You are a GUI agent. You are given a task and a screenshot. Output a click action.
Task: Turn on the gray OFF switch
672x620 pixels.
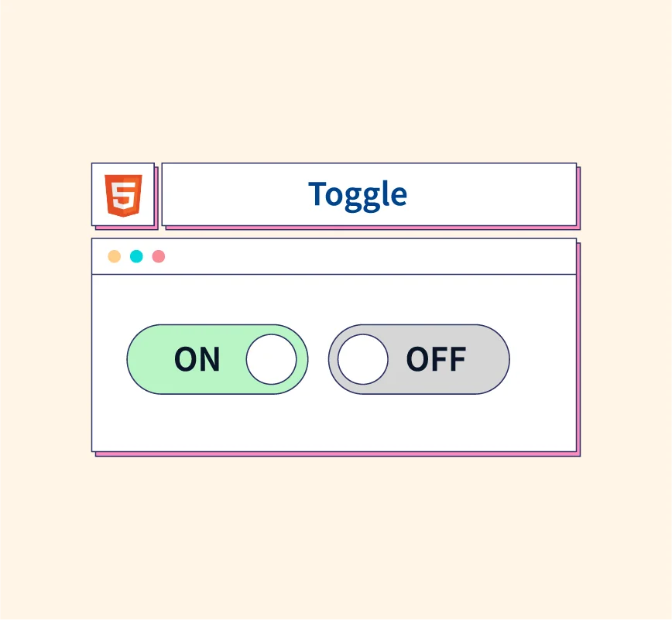[419, 359]
